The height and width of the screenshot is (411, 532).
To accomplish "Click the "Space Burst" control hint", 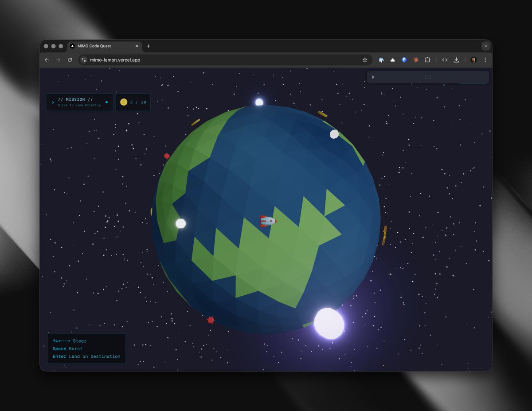I will pyautogui.click(x=67, y=348).
